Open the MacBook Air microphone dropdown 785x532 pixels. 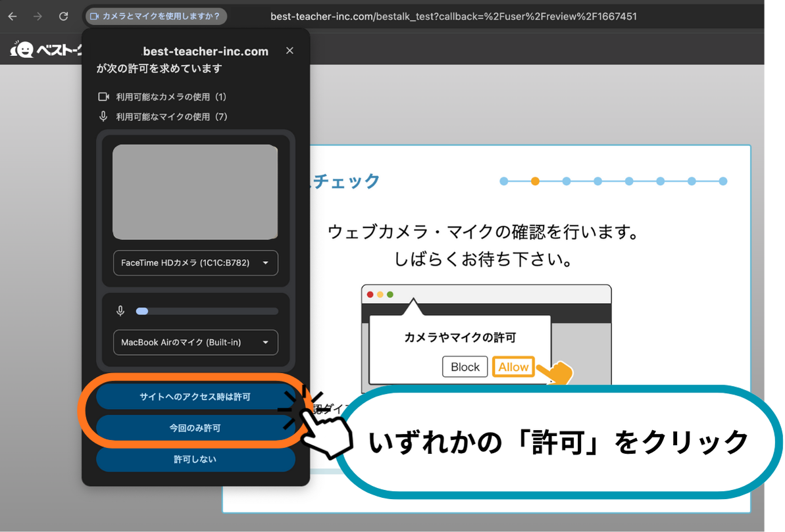tap(195, 343)
